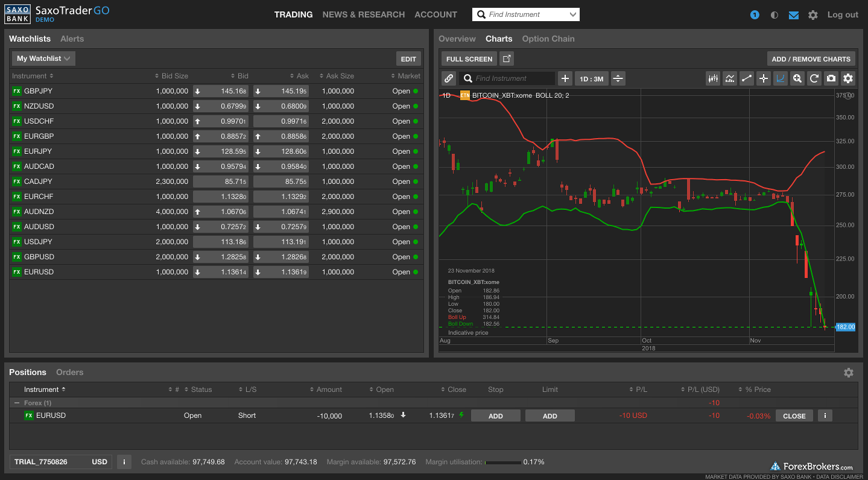Sort watchlist by Instrument column
The image size is (868, 480).
click(x=33, y=76)
